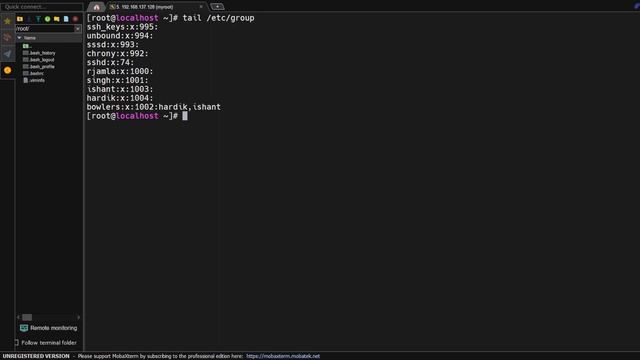The width and height of the screenshot is (640, 360).
Task: Click the 'hardik:x:1004:' output line
Action: pyautogui.click(x=120, y=98)
